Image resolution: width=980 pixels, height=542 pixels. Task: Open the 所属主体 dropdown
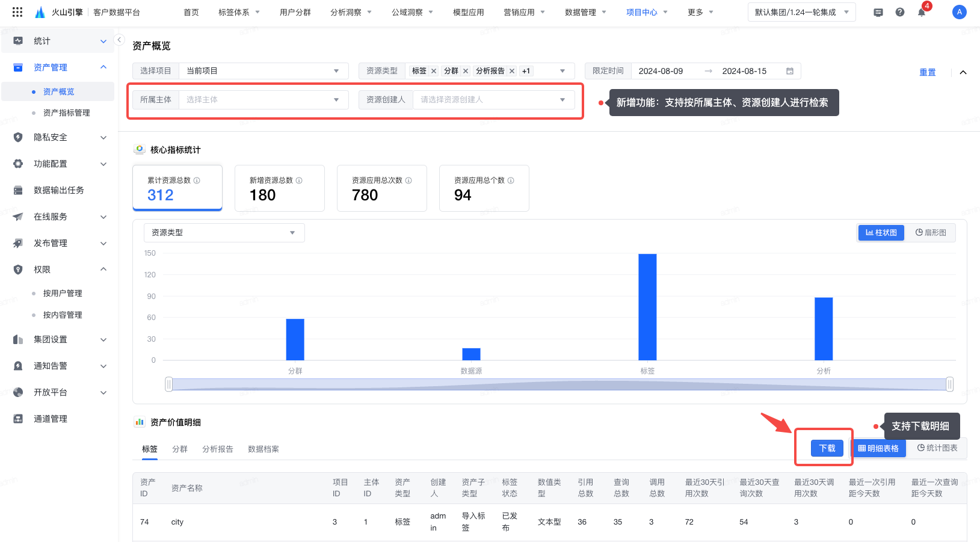(x=263, y=100)
